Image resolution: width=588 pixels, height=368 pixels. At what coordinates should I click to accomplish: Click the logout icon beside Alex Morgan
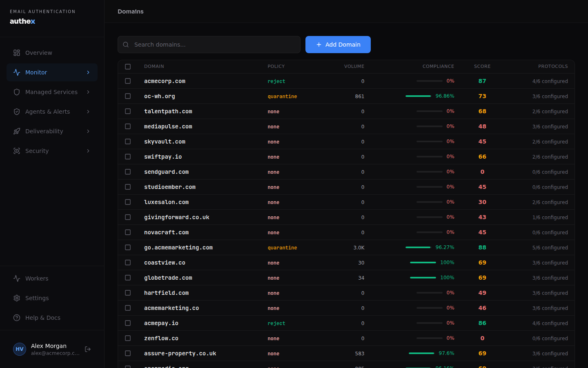88,349
